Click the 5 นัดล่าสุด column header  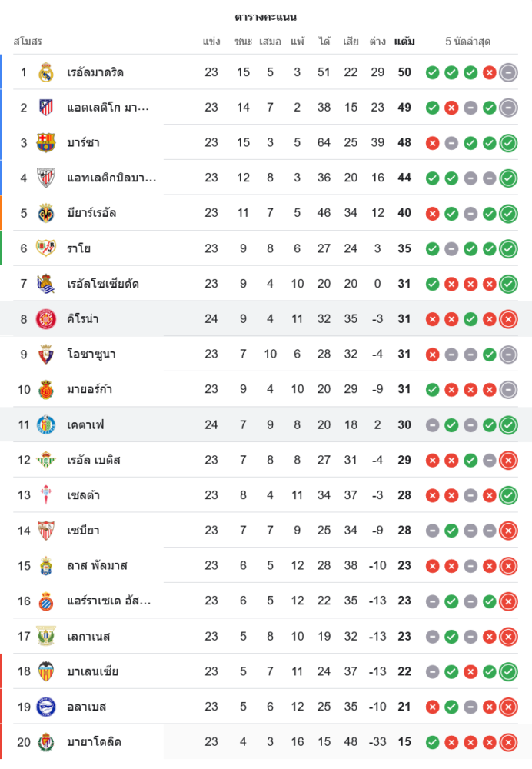pyautogui.click(x=467, y=42)
